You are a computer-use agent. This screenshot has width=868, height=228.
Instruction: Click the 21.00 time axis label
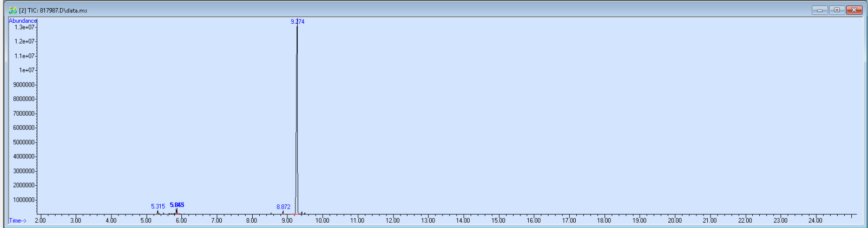[710, 220]
